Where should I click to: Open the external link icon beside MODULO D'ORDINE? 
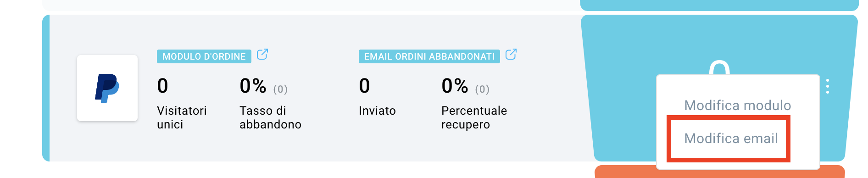pyautogui.click(x=262, y=54)
